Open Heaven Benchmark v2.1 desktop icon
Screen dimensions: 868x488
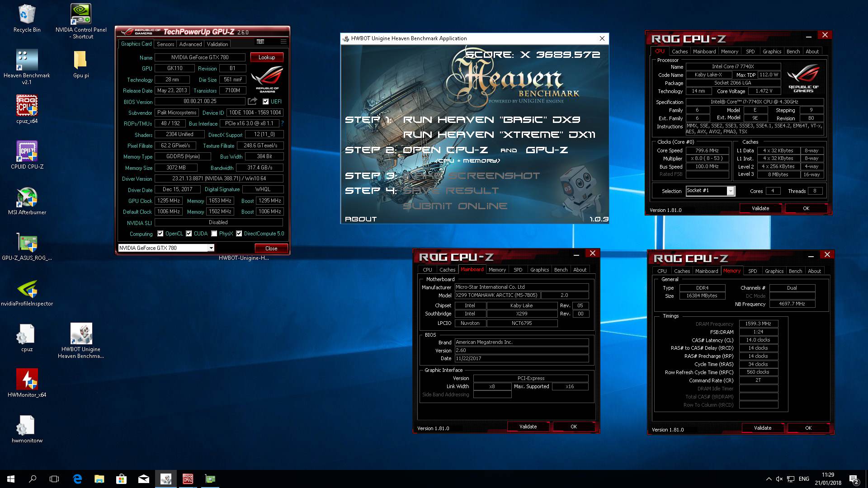[27, 67]
